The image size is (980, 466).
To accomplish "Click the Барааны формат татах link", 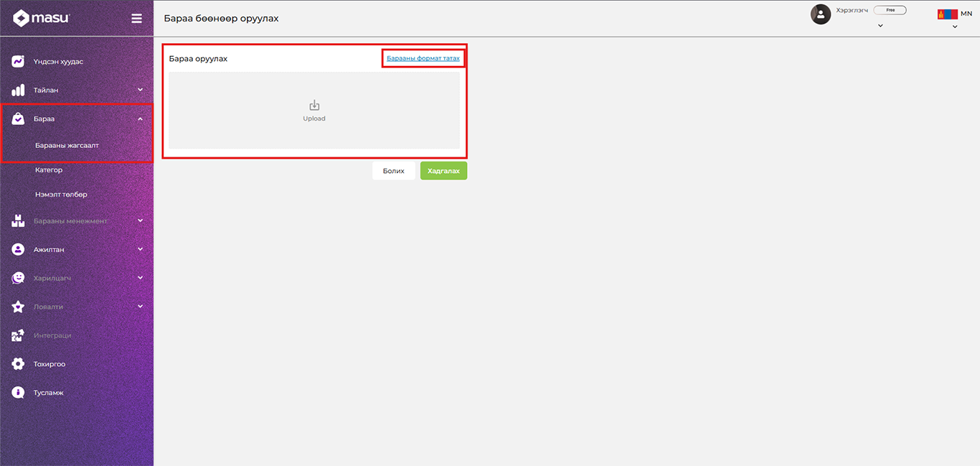I will click(x=423, y=58).
